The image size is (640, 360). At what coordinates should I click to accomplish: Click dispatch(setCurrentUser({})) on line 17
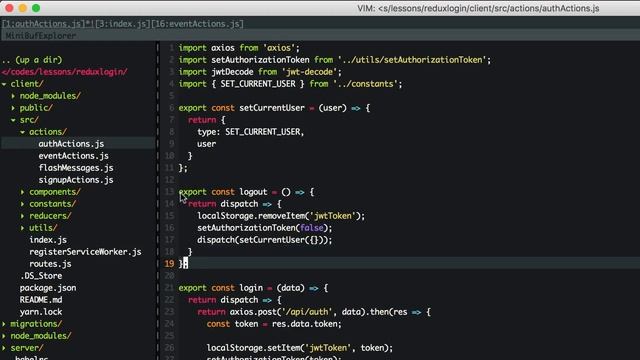coord(262,240)
